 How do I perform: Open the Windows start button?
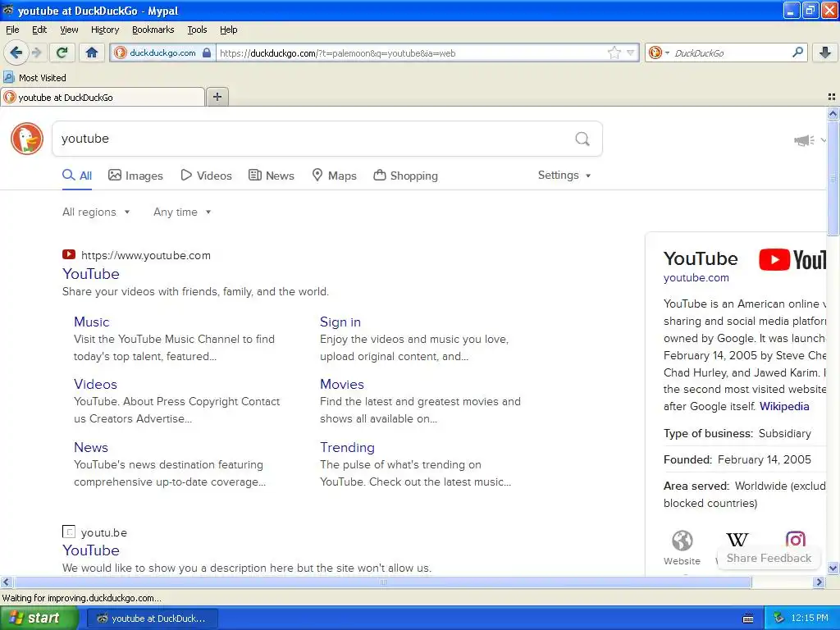39,618
